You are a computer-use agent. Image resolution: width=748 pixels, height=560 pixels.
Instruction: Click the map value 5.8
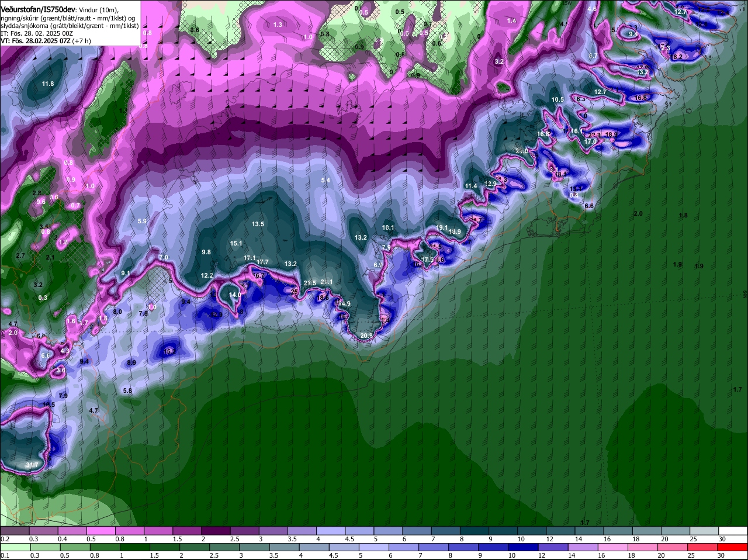(127, 390)
